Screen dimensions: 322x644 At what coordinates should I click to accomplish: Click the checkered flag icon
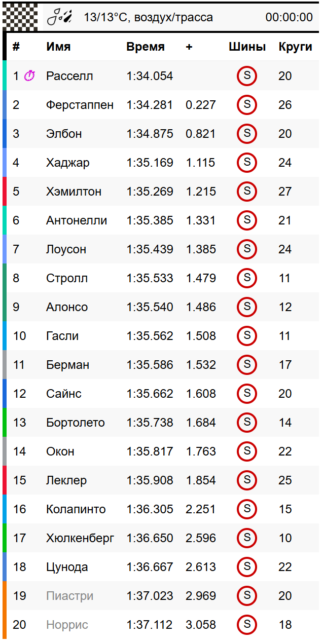[x=20, y=17]
